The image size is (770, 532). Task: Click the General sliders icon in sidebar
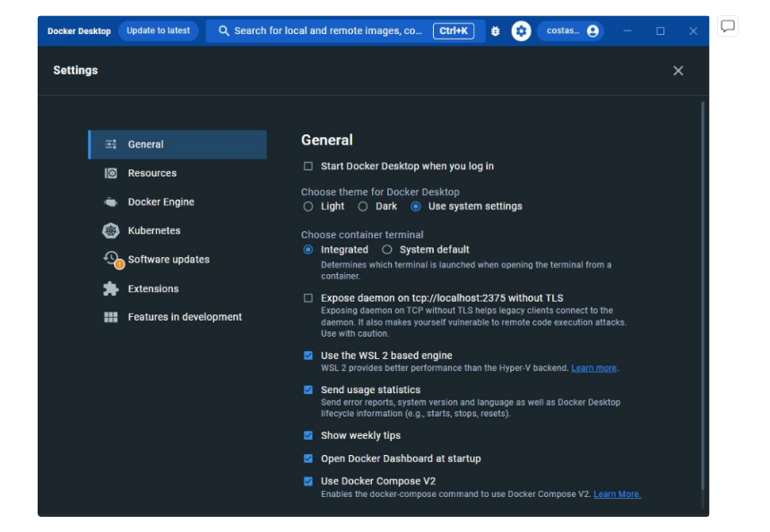click(x=111, y=144)
